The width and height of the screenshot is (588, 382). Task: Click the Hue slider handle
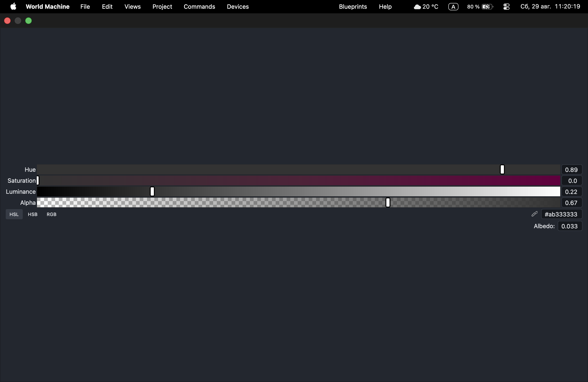pyautogui.click(x=502, y=170)
